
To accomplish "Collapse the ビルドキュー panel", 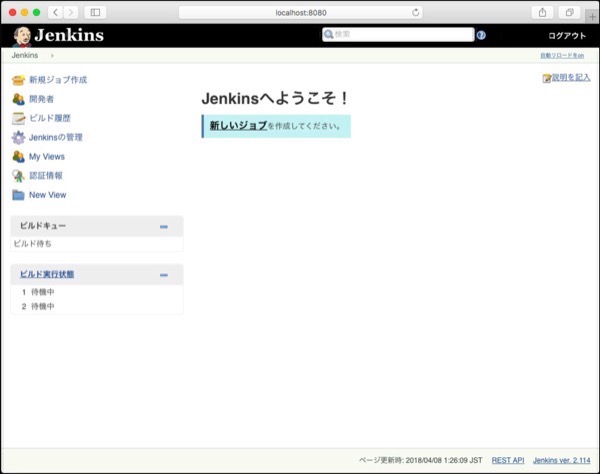I will click(164, 227).
